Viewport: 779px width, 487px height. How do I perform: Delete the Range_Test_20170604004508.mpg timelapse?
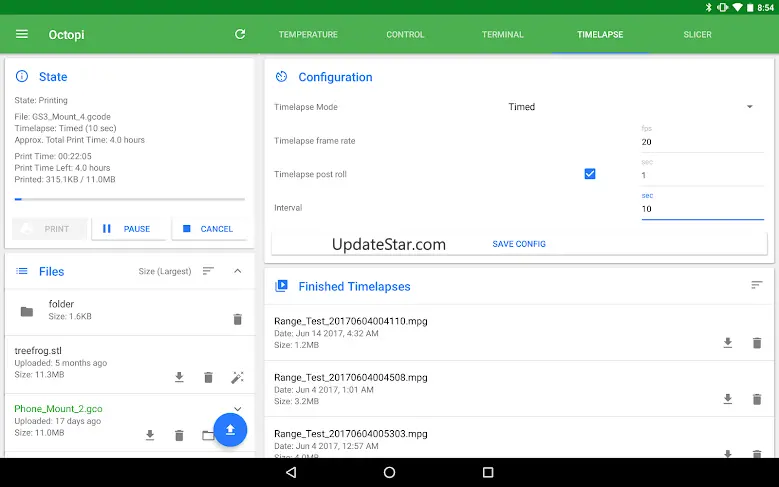point(757,399)
